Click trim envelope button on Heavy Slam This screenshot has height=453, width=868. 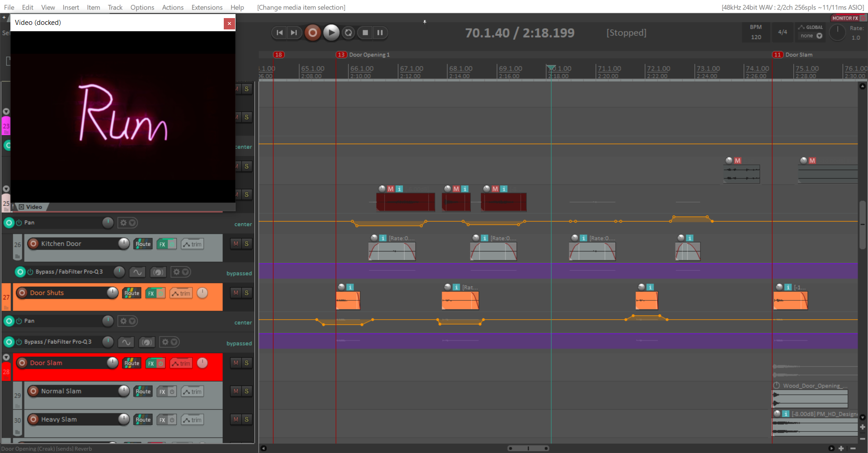coord(193,420)
